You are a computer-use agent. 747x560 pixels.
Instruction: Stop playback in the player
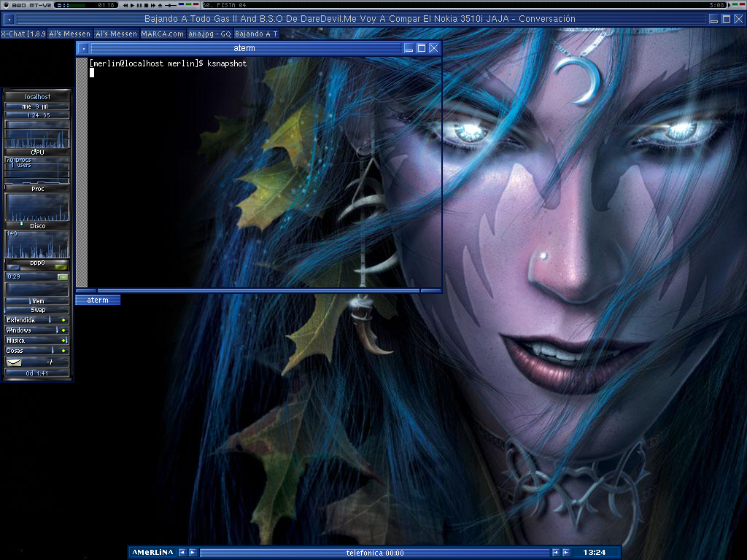click(146, 5)
